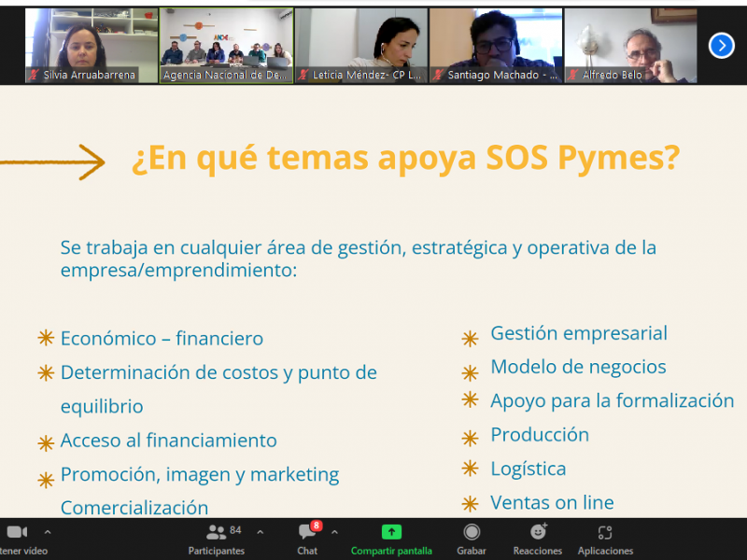Open the Chat icon with 8 notifications
The width and height of the screenshot is (747, 560).
(x=307, y=532)
